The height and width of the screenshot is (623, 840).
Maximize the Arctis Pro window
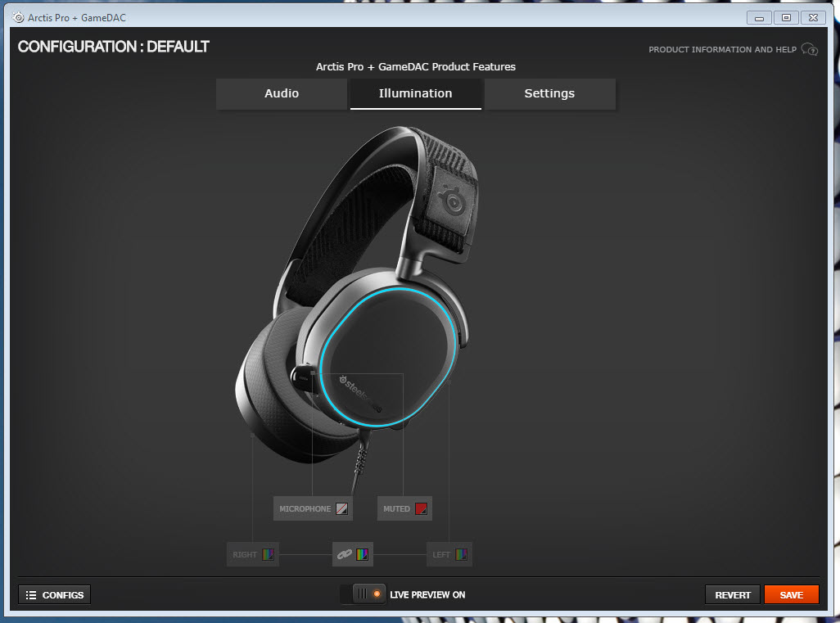pos(786,18)
